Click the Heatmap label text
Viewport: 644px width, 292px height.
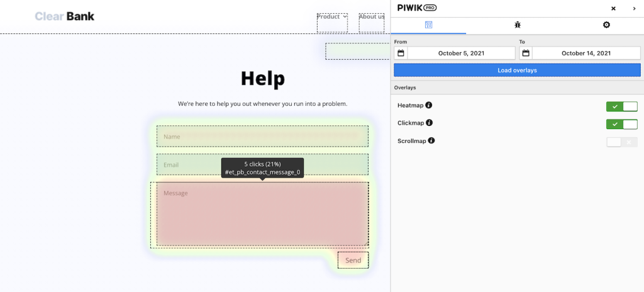410,105
